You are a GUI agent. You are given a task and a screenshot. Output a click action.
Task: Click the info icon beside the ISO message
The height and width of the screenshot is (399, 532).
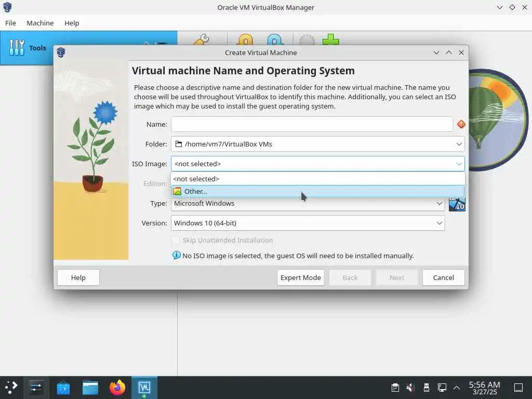click(177, 255)
